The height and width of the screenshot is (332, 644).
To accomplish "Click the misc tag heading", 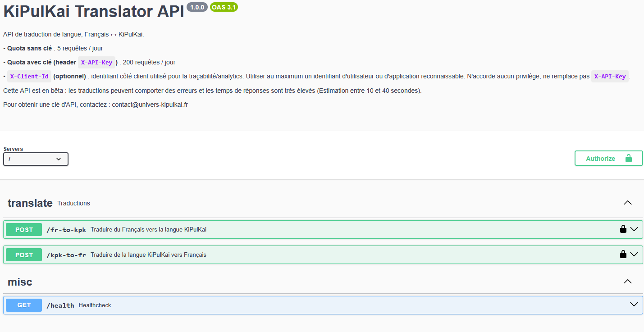I will (20, 282).
